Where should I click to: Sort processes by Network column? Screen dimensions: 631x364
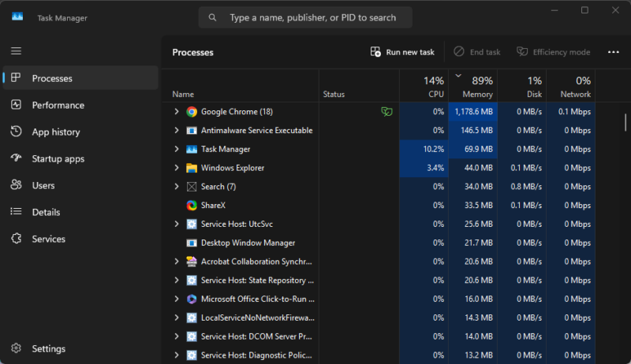570,86
